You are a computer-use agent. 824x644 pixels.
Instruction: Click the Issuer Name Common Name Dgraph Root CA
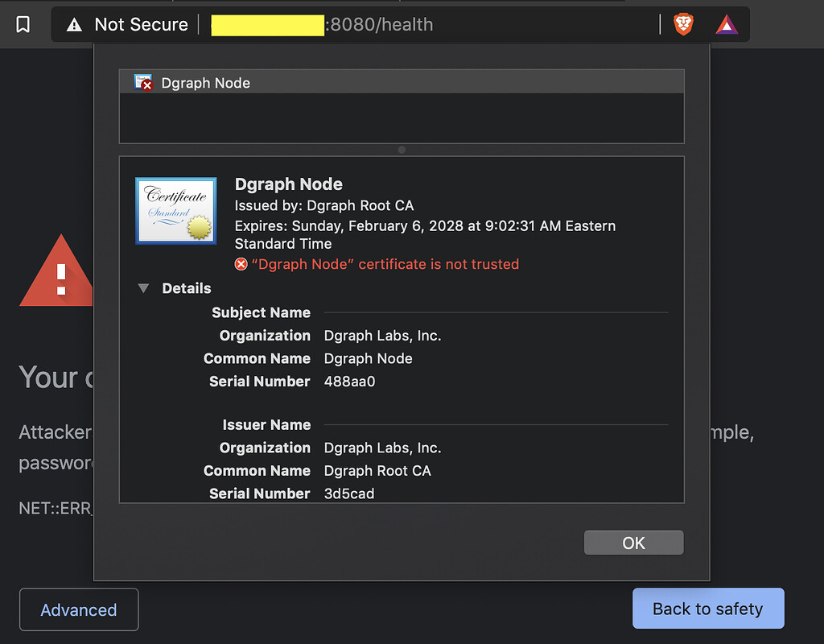[x=377, y=471]
